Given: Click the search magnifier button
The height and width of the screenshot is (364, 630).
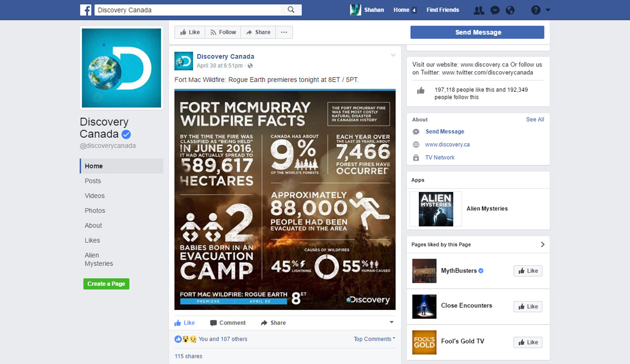Looking at the screenshot, I should pyautogui.click(x=291, y=10).
